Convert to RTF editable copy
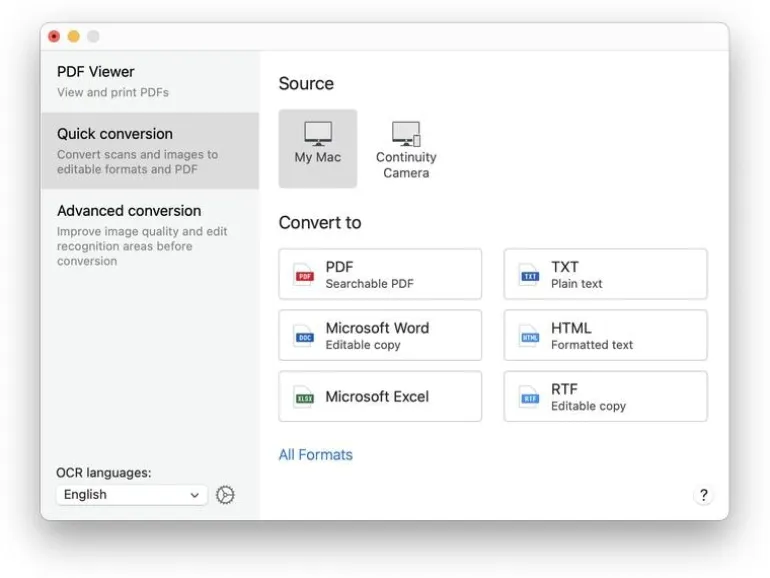This screenshot has height=578, width=770. (605, 396)
